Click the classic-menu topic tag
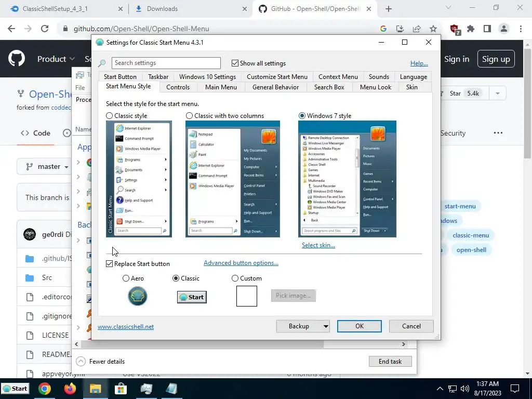The width and height of the screenshot is (532, 399). pyautogui.click(x=471, y=235)
